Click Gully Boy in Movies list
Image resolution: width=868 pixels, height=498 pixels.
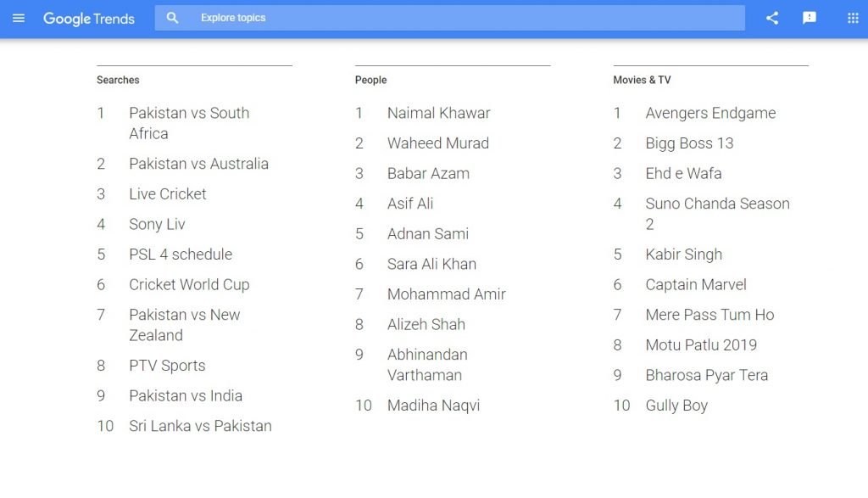pos(676,406)
